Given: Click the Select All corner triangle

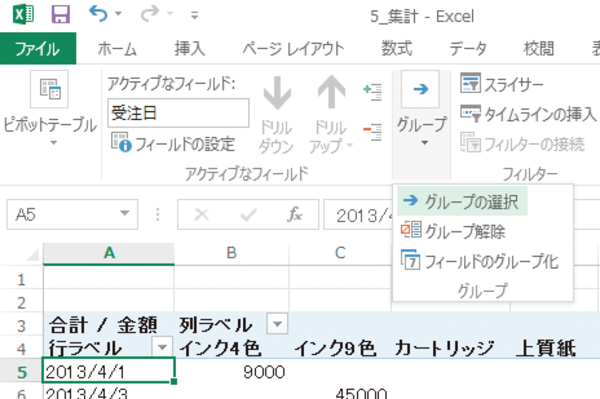Looking at the screenshot, I should point(32,254).
